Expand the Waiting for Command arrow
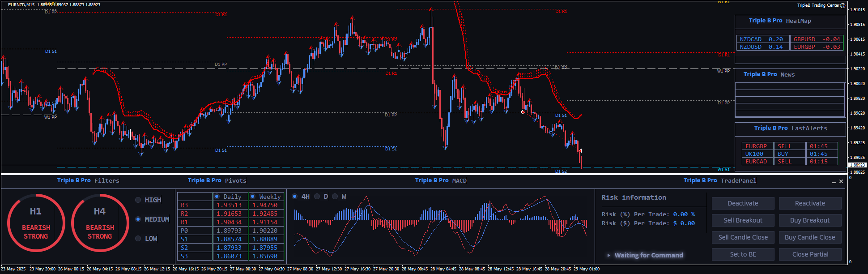Viewport: 868px width, 274px height. [x=608, y=255]
